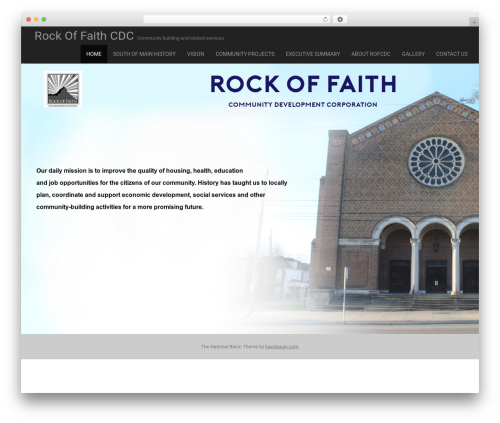500x423 pixels.
Task: Navigate to Contact Us
Action: coord(452,54)
